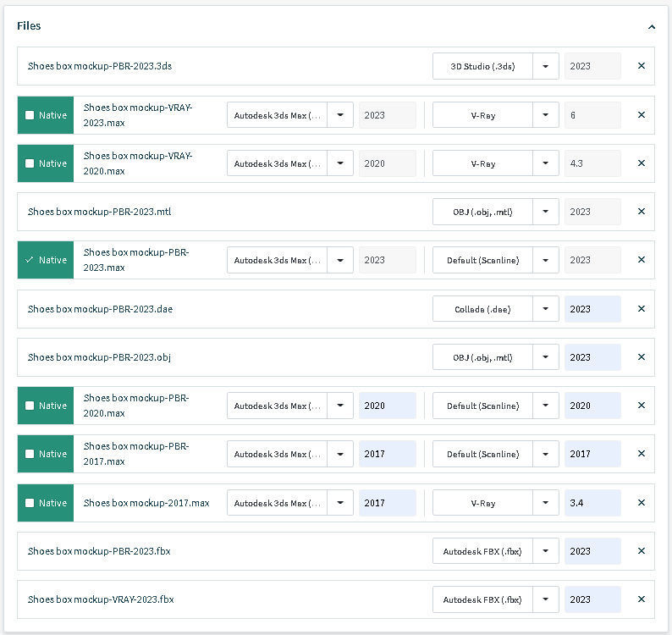Delete the Shoes box mockup-PBR-2023.obj file row

[x=641, y=357]
